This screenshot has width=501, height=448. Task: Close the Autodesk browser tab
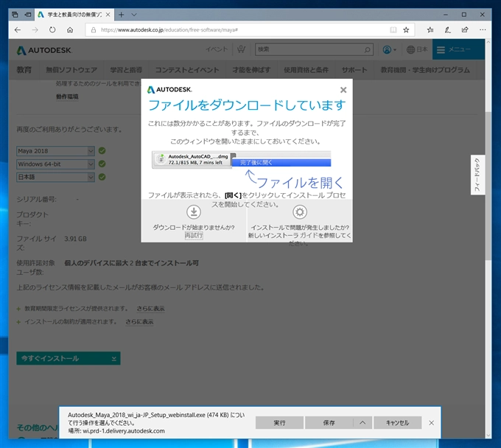point(108,15)
